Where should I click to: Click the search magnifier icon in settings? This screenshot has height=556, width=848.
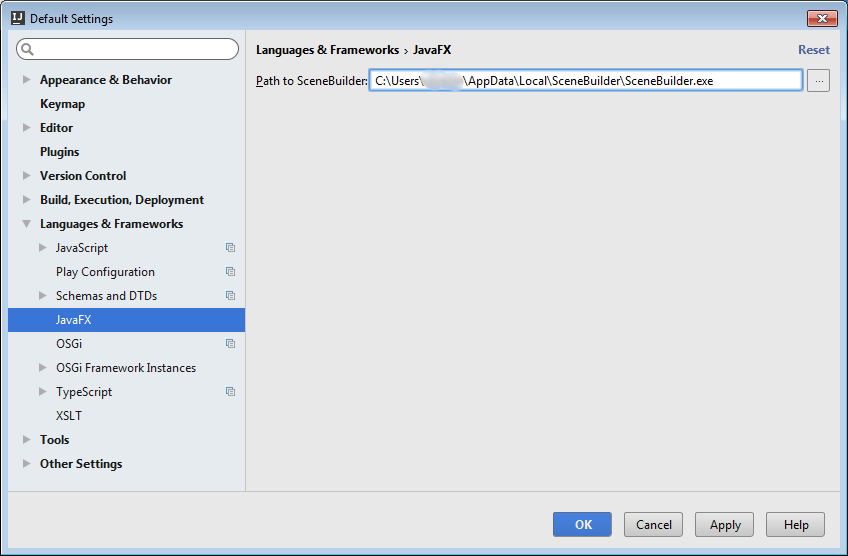pos(28,49)
